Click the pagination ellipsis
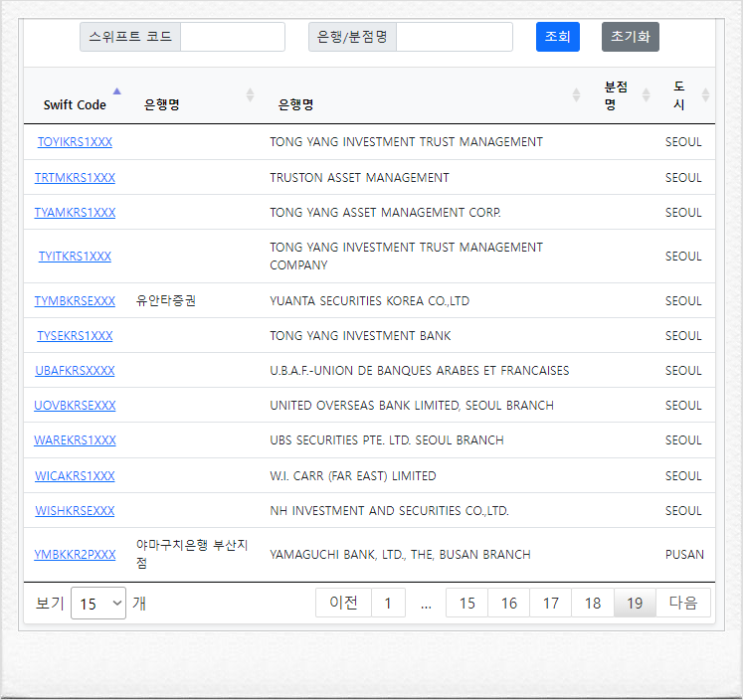Viewport: 743px width, 700px height. tap(426, 605)
